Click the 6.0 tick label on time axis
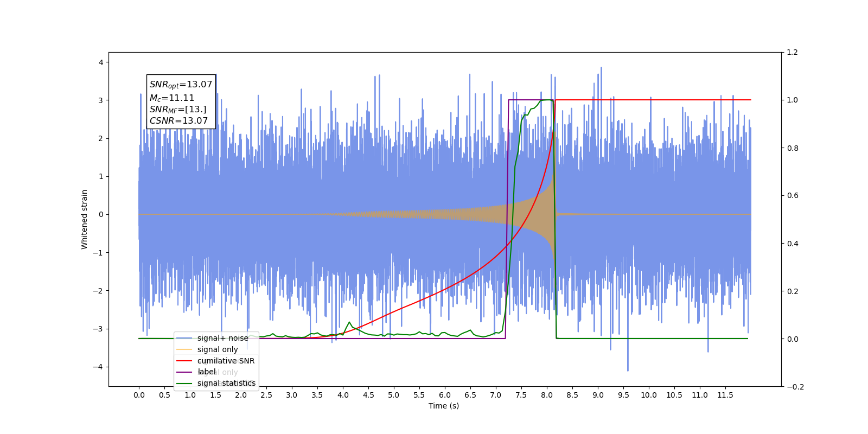The image size is (868, 434). pyautogui.click(x=445, y=395)
